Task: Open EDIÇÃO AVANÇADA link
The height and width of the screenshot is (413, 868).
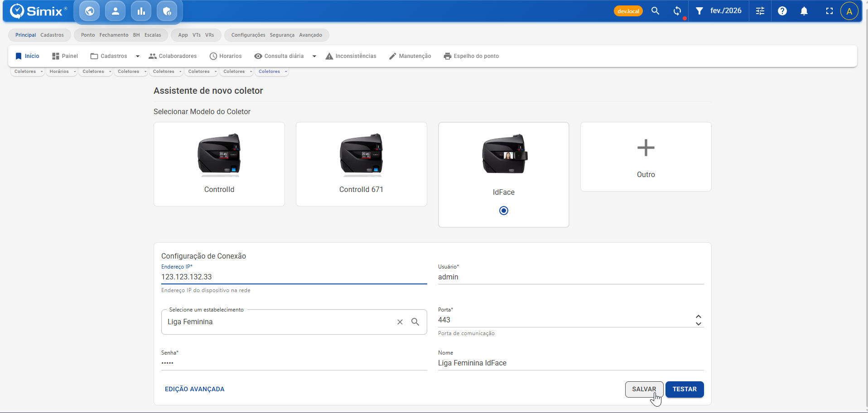Action: tap(195, 389)
